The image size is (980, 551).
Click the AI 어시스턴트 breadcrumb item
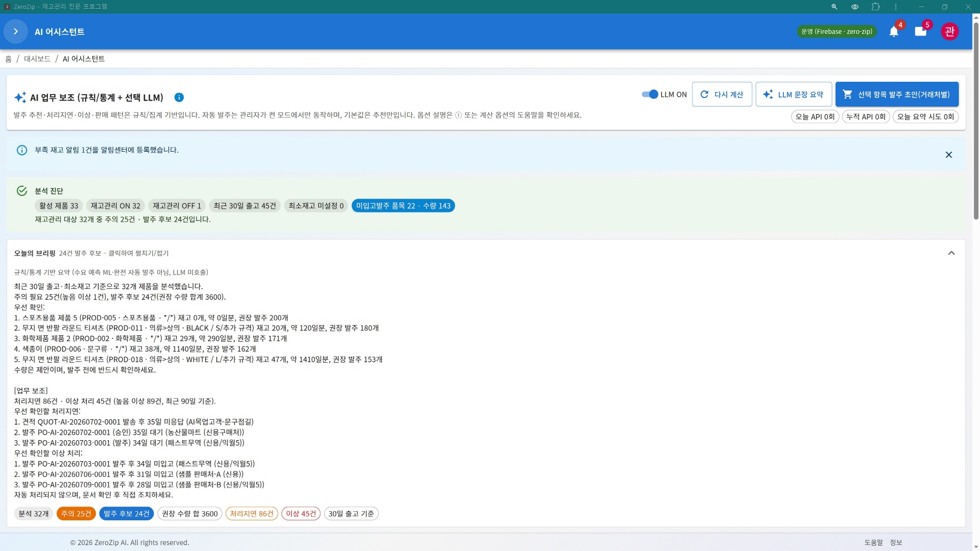click(83, 59)
